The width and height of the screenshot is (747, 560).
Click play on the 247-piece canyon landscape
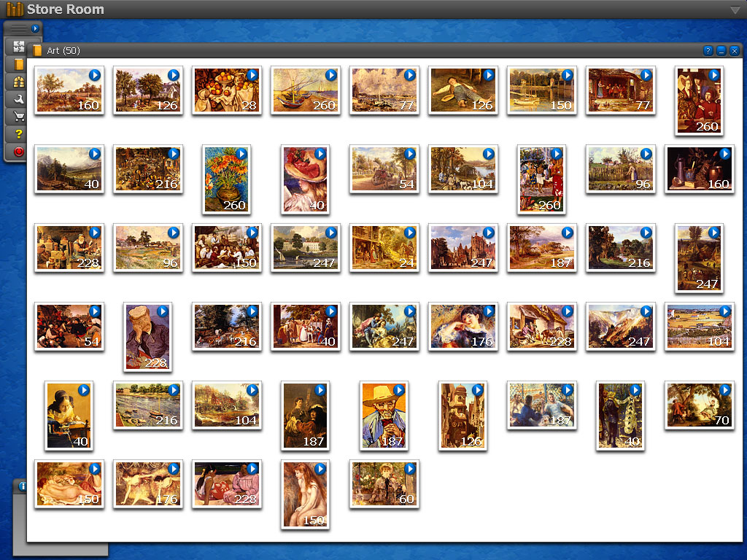pos(646,311)
